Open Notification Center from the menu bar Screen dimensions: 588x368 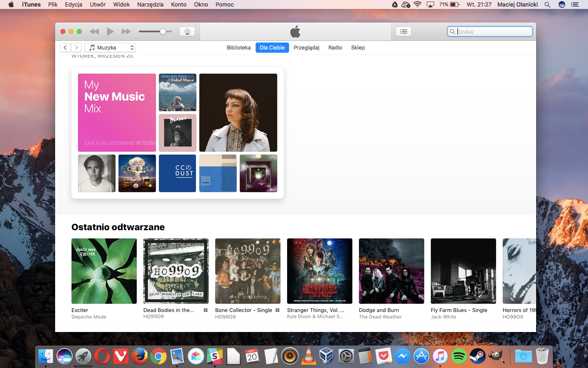[575, 4]
